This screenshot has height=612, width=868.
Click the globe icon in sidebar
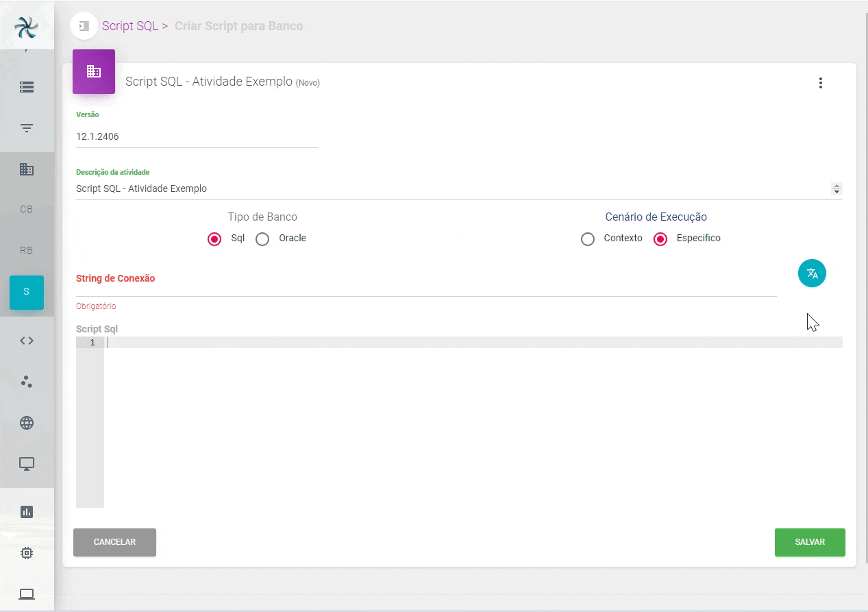(27, 423)
